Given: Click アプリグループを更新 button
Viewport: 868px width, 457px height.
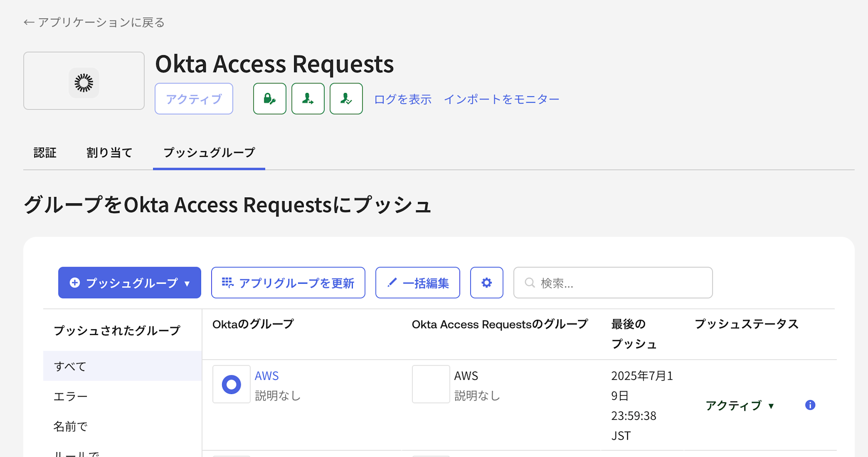Looking at the screenshot, I should (x=288, y=282).
